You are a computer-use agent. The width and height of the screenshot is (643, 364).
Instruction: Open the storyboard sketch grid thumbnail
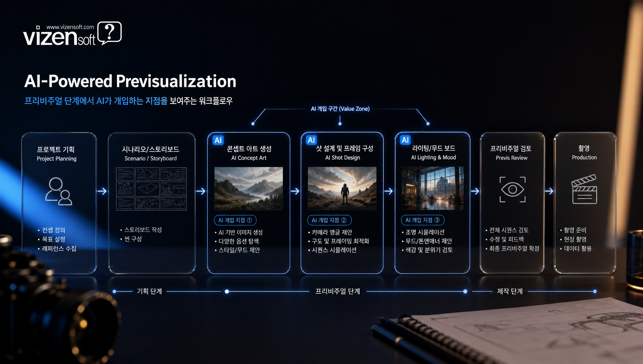pyautogui.click(x=151, y=189)
